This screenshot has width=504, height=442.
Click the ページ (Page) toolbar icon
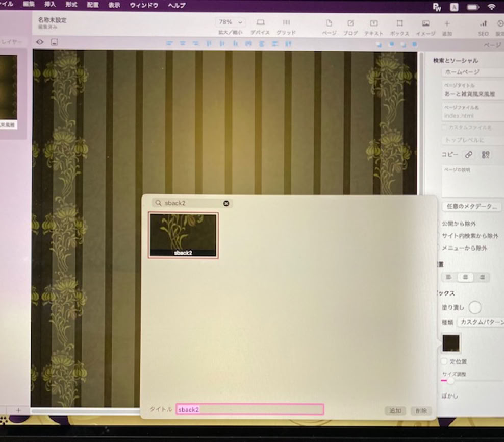click(329, 23)
